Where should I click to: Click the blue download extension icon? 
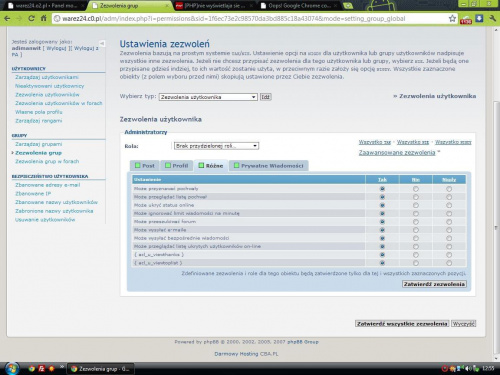(x=479, y=18)
